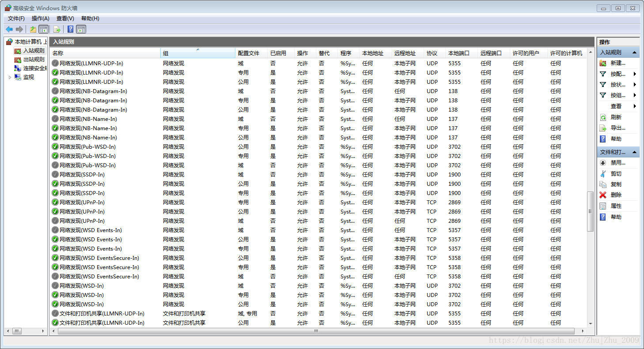Viewport: 644px width, 349px height.
Task: Click the 入站规则 tree node icon
Action: click(x=18, y=51)
